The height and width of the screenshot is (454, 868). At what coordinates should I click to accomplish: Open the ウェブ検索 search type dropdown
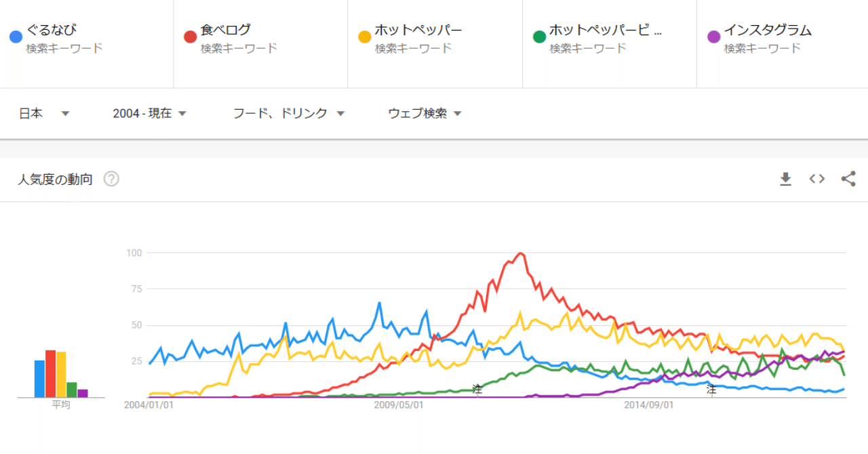click(x=425, y=114)
